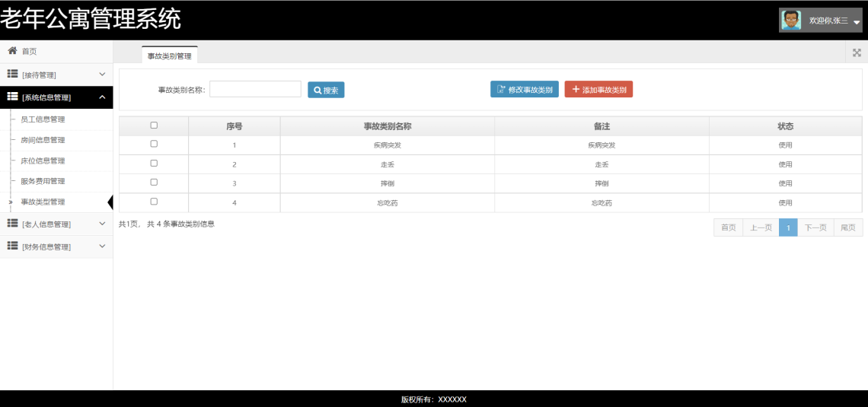The width and height of the screenshot is (868, 407).
Task: Click 使用 status in 疾病突发 row
Action: (786, 145)
